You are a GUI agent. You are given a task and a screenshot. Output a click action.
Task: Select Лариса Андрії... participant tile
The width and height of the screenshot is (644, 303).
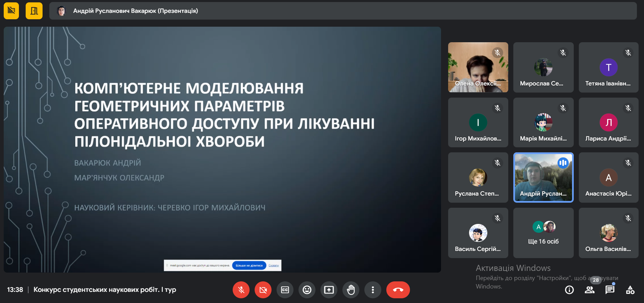609,122
